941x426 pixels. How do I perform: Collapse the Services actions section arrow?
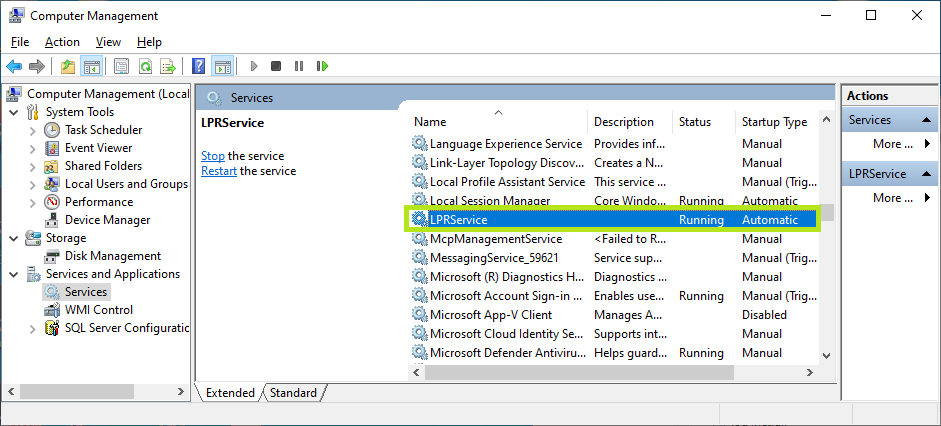(926, 120)
